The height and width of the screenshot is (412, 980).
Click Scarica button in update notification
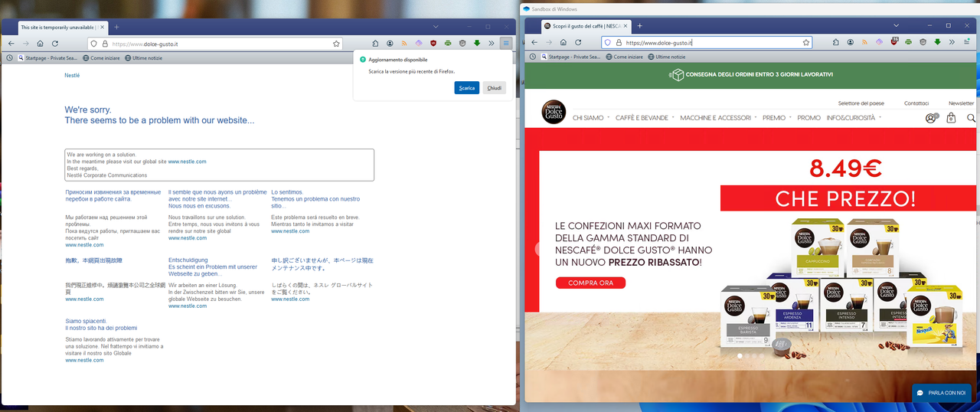(x=467, y=88)
